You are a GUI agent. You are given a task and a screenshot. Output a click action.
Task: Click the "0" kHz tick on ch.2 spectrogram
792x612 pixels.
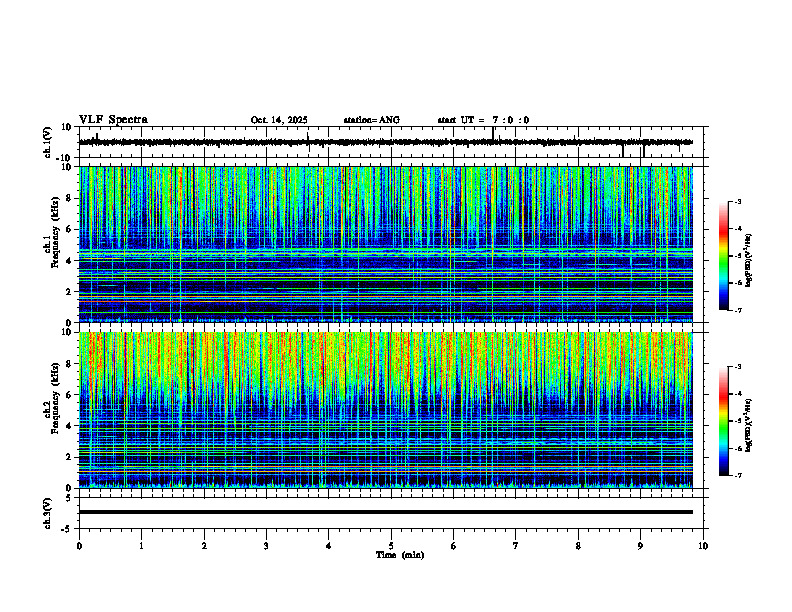pyautogui.click(x=70, y=488)
